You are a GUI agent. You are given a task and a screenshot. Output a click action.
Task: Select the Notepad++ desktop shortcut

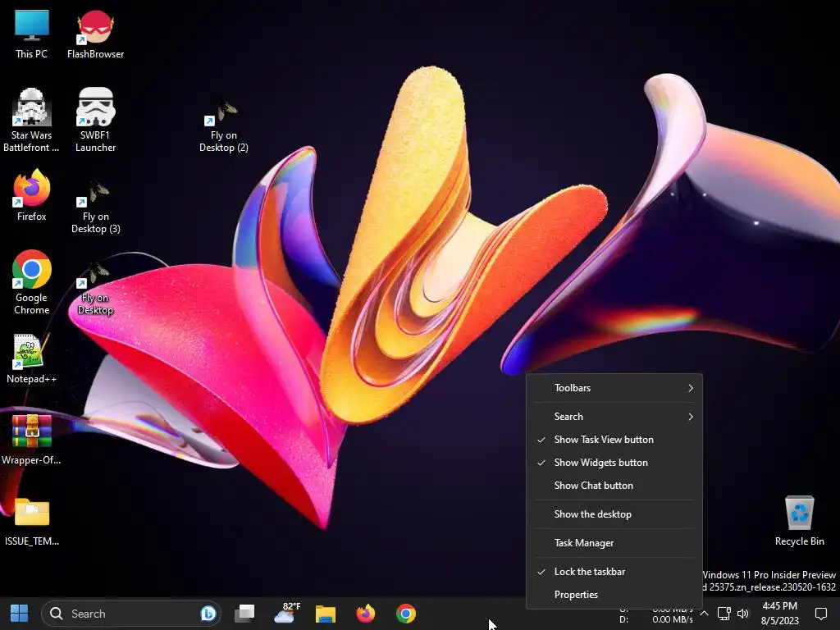(x=32, y=358)
